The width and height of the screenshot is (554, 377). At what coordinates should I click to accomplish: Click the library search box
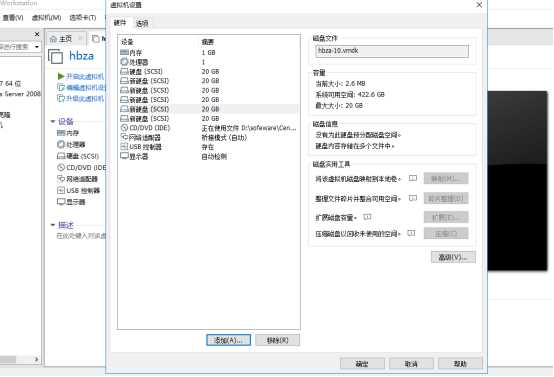pos(16,47)
